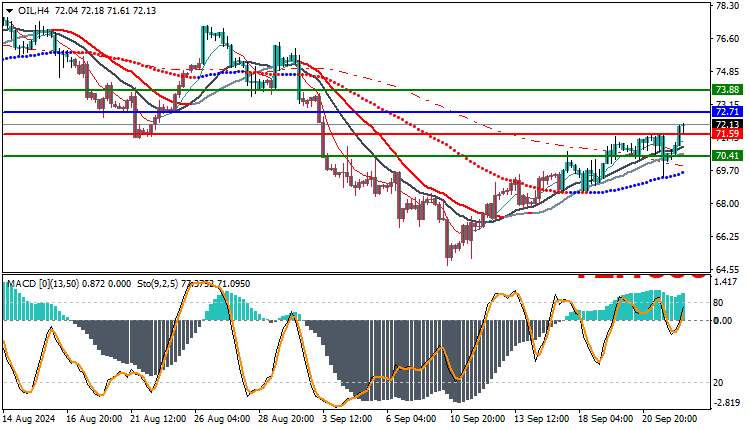Screen dimensions: 750x430
Task: Click the 28 Aug 20:00 time label
Action: tap(287, 419)
